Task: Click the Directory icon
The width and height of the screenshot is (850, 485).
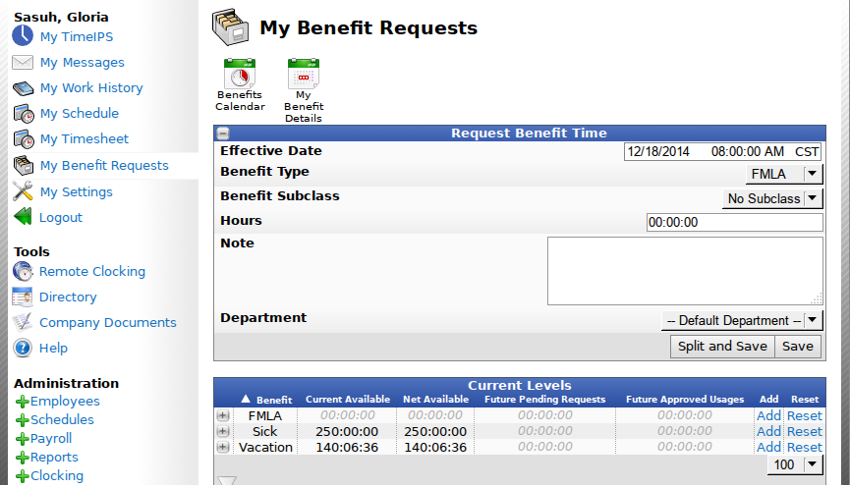Action: point(22,296)
